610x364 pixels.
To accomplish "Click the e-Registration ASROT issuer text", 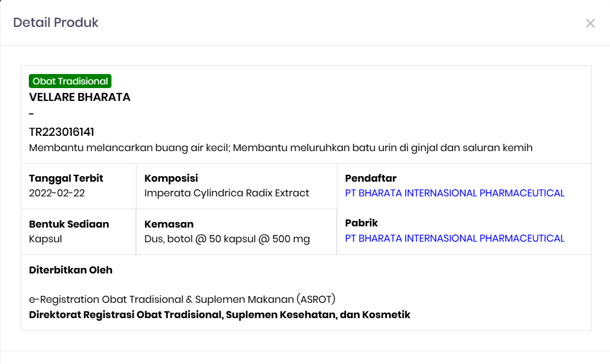I will click(x=182, y=299).
